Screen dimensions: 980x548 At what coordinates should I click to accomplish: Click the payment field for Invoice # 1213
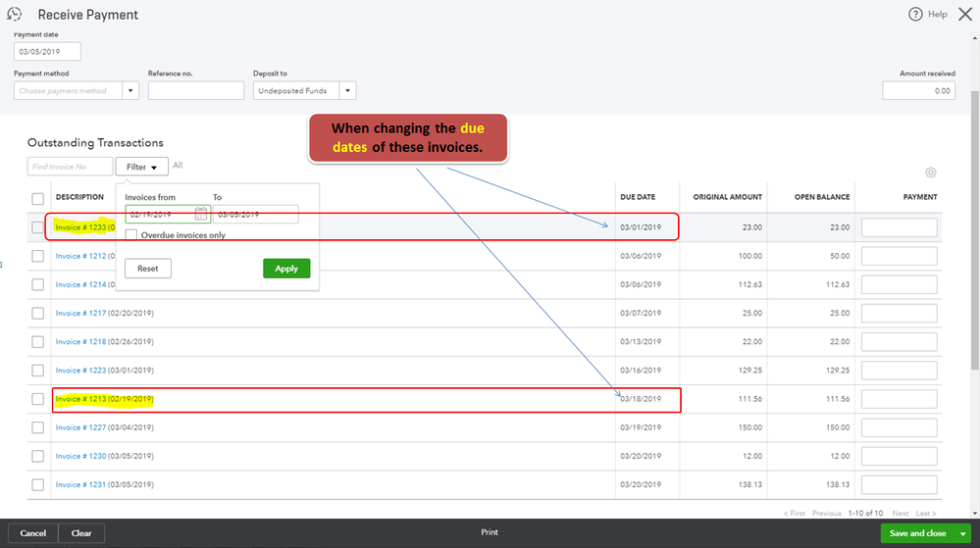[899, 399]
